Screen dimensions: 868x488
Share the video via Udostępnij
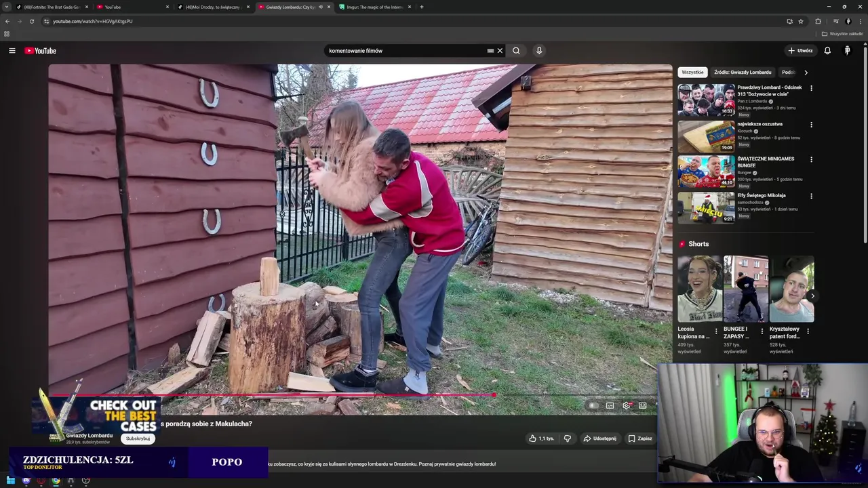click(x=600, y=439)
